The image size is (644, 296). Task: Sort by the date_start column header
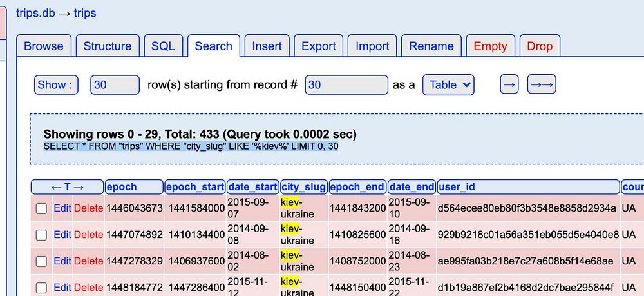[252, 187]
